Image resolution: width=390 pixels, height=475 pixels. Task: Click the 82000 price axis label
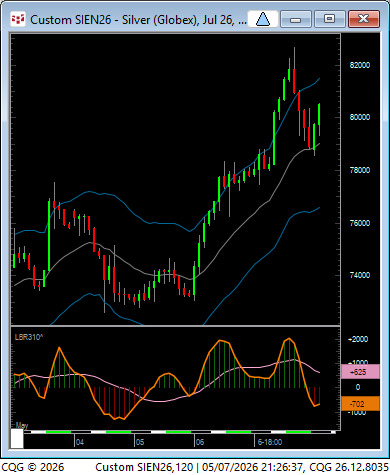tap(360, 65)
